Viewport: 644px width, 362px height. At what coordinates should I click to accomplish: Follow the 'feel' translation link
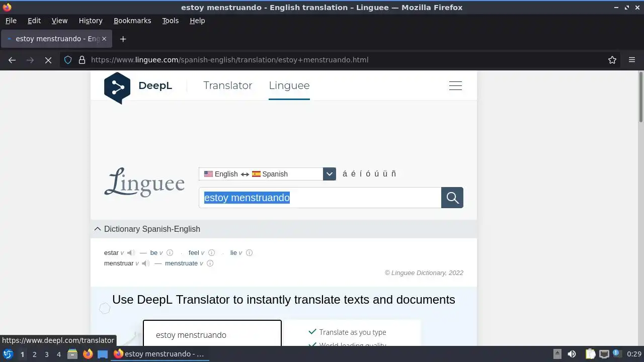pos(194,253)
